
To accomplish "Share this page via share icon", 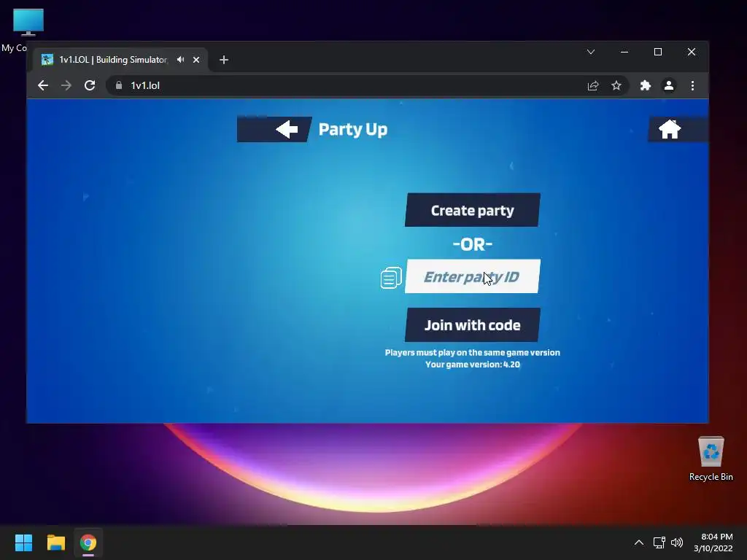I will point(593,86).
